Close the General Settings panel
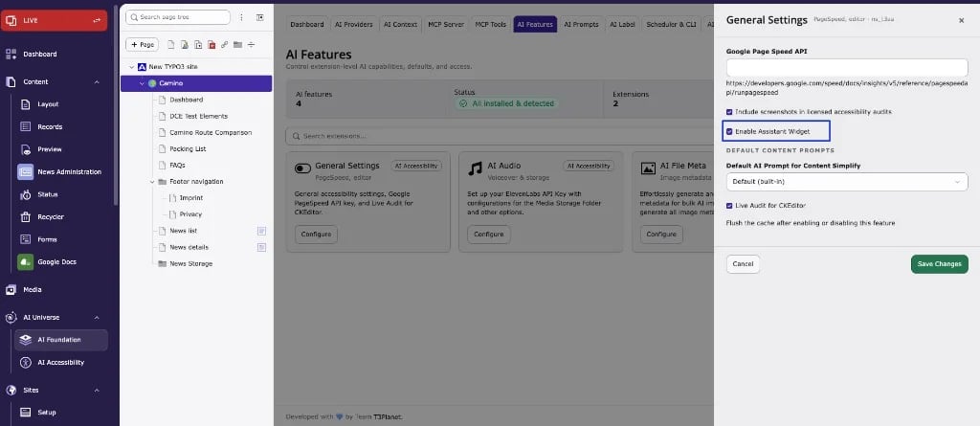This screenshot has width=980, height=426. 961,21
